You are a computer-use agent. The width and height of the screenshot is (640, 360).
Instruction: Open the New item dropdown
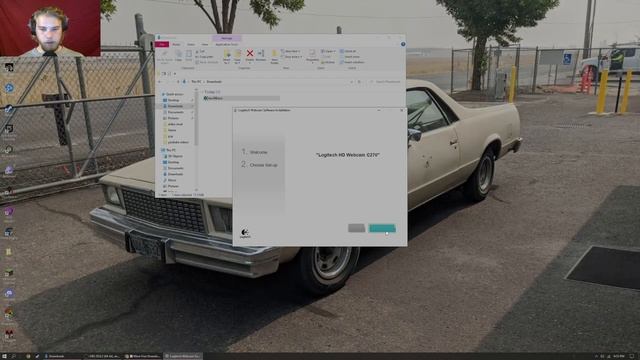pos(291,51)
